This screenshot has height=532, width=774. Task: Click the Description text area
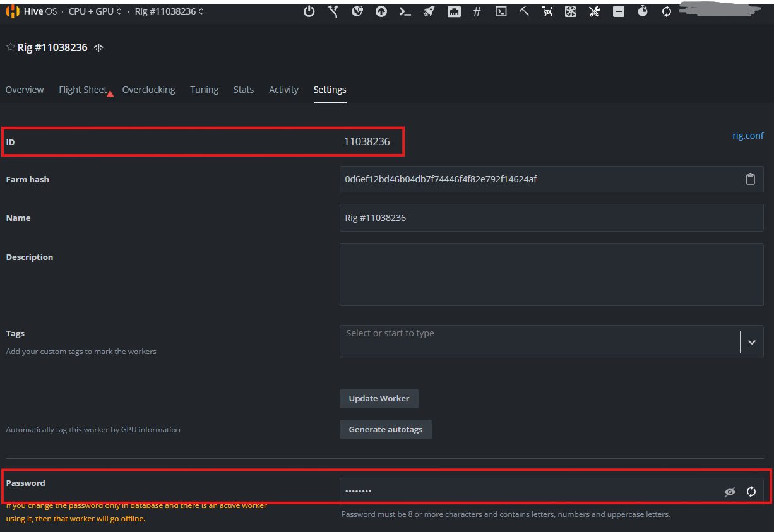(552, 275)
